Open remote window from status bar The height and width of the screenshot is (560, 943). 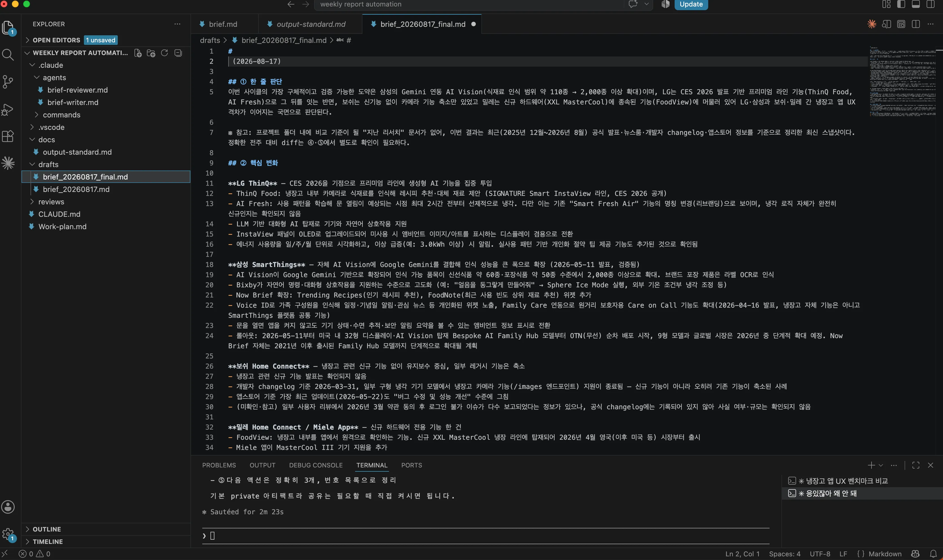(5, 554)
